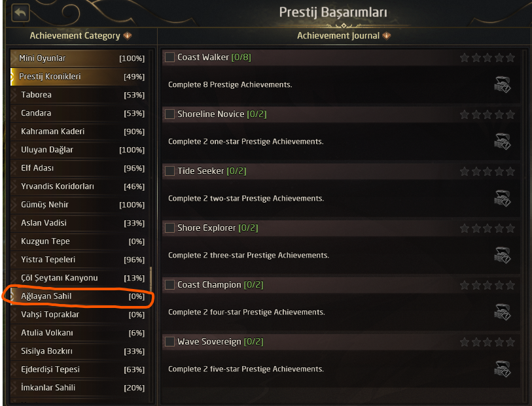532x406 pixels.
Task: Click the category list scrollbar
Action: pyautogui.click(x=151, y=279)
